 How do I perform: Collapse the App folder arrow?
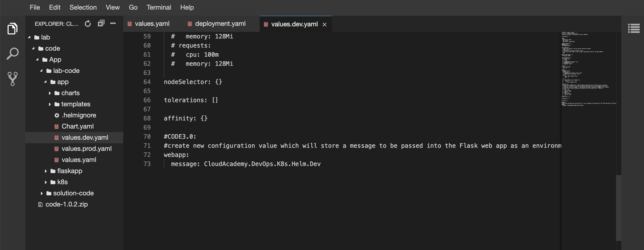tap(37, 60)
